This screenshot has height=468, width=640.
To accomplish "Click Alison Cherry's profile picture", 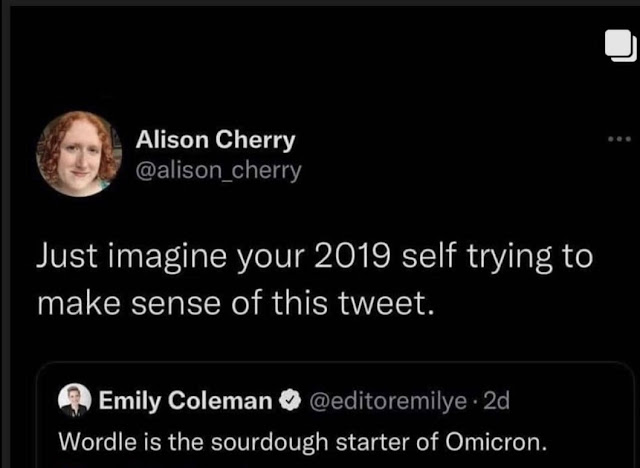I will pos(79,153).
